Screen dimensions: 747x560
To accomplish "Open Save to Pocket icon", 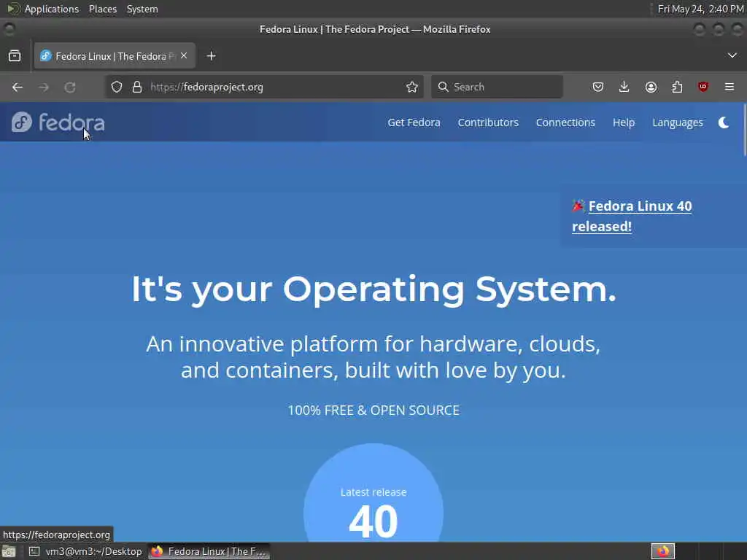I will [598, 87].
